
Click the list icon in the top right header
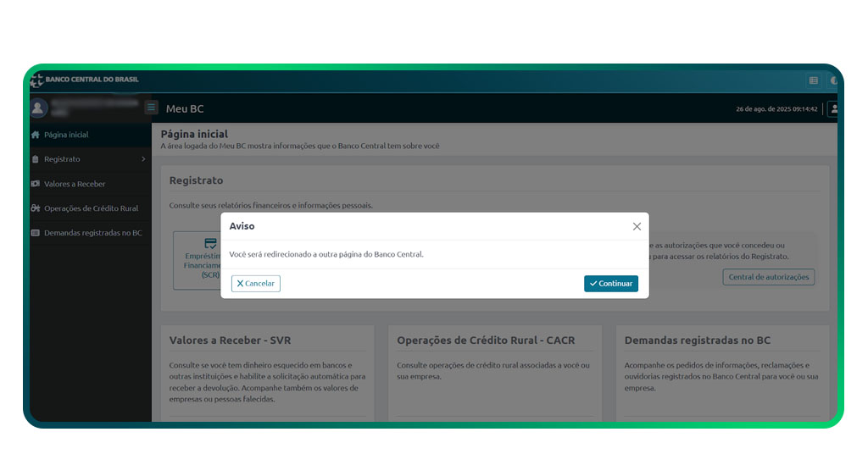(x=813, y=80)
